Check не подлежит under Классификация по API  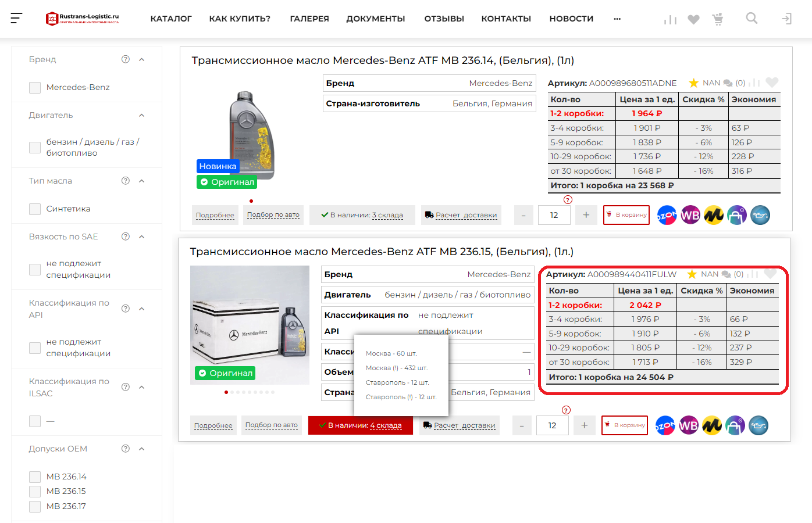[x=35, y=348]
